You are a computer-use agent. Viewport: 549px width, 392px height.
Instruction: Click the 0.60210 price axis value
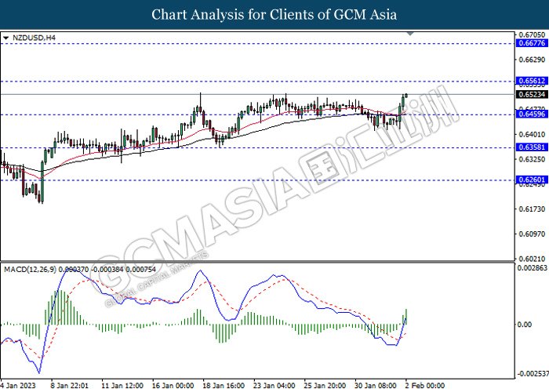533,259
